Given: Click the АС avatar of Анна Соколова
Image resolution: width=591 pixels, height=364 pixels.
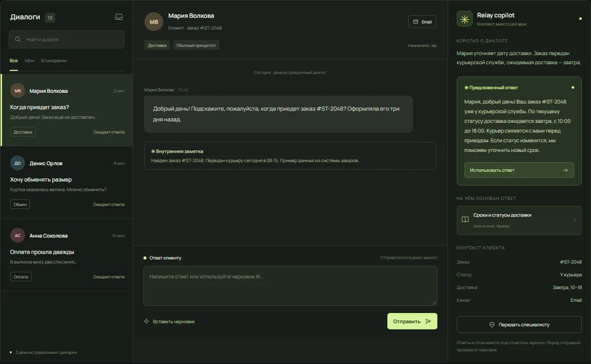Looking at the screenshot, I should 17,235.
